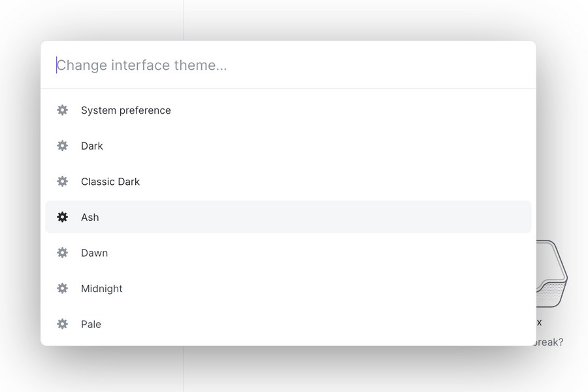Select System preference from the list
The height and width of the screenshot is (392, 588).
(x=125, y=110)
